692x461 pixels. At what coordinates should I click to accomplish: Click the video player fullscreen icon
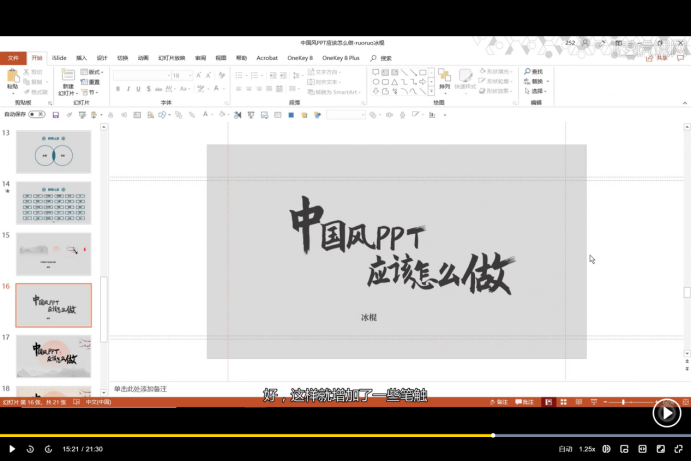coord(679,449)
